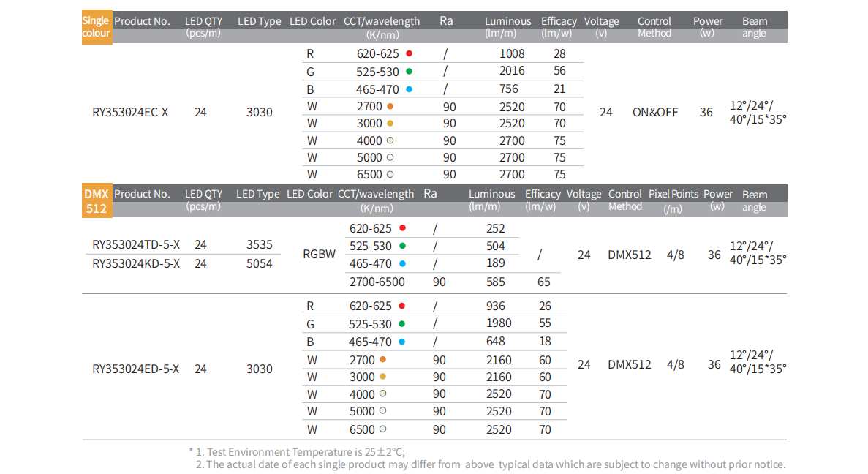
Task: Click the 6500 dot in the RY353024ED-5-X rows
Action: click(382, 429)
